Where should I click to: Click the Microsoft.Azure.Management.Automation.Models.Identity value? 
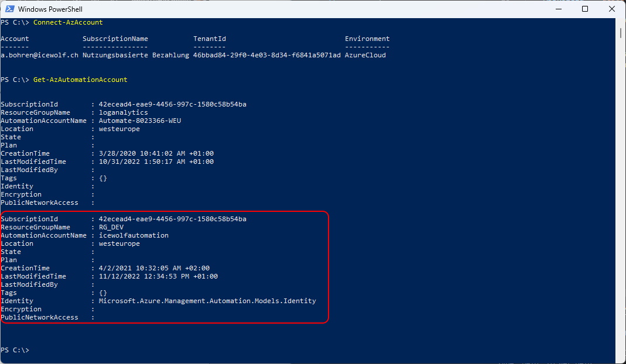pyautogui.click(x=207, y=301)
